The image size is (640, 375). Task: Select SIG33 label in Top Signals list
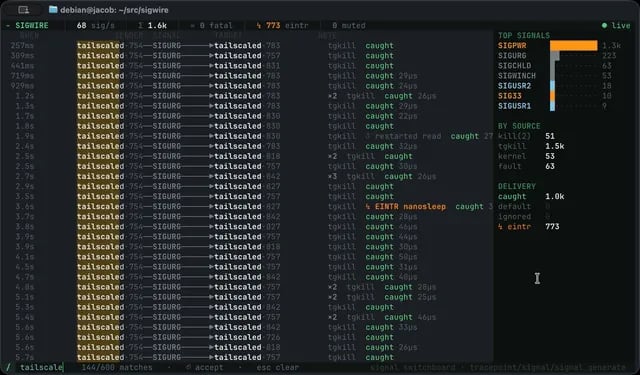[510, 96]
